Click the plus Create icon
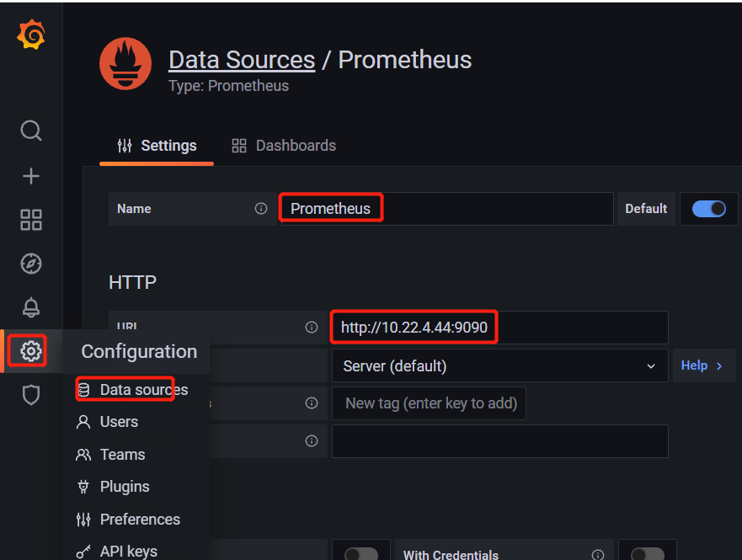Viewport: 742px width, 560px height. (x=30, y=176)
